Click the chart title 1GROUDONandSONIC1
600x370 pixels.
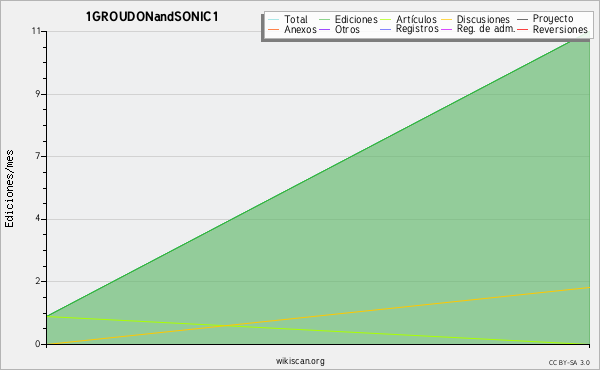pyautogui.click(x=152, y=17)
